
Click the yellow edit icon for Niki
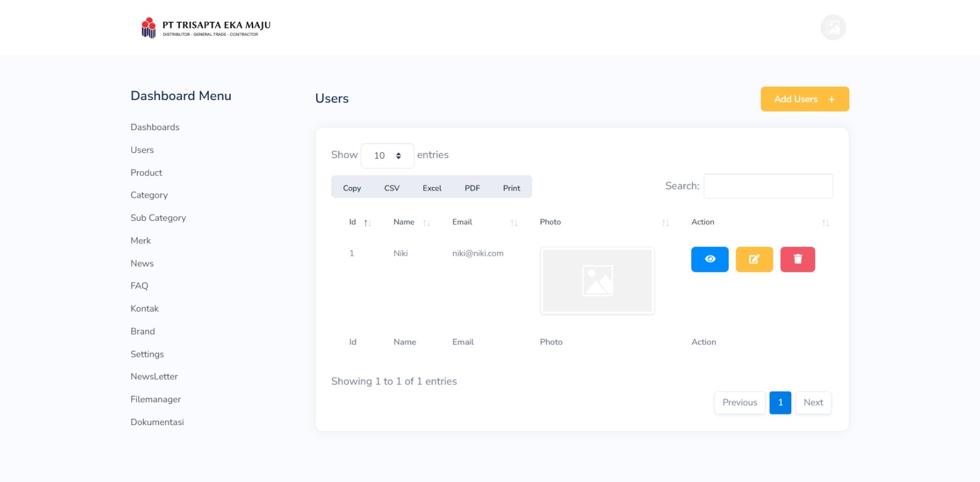(754, 259)
